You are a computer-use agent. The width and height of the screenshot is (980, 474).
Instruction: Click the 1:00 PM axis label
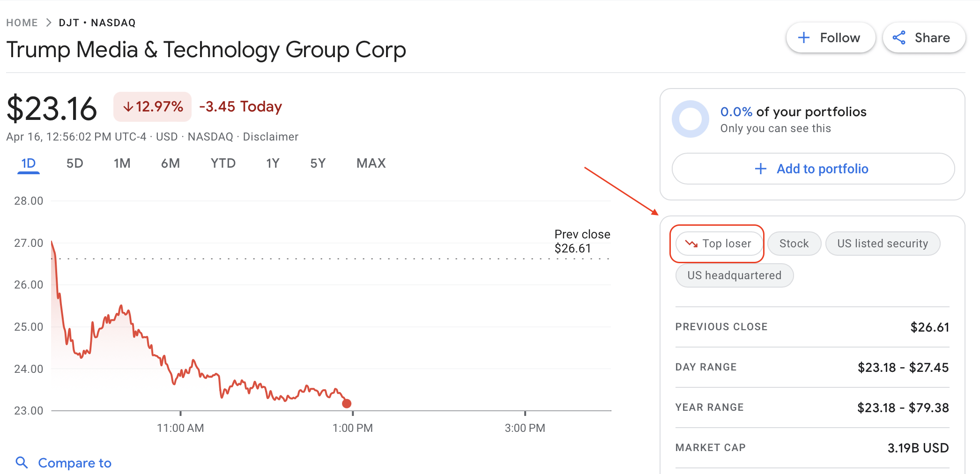[x=353, y=428]
